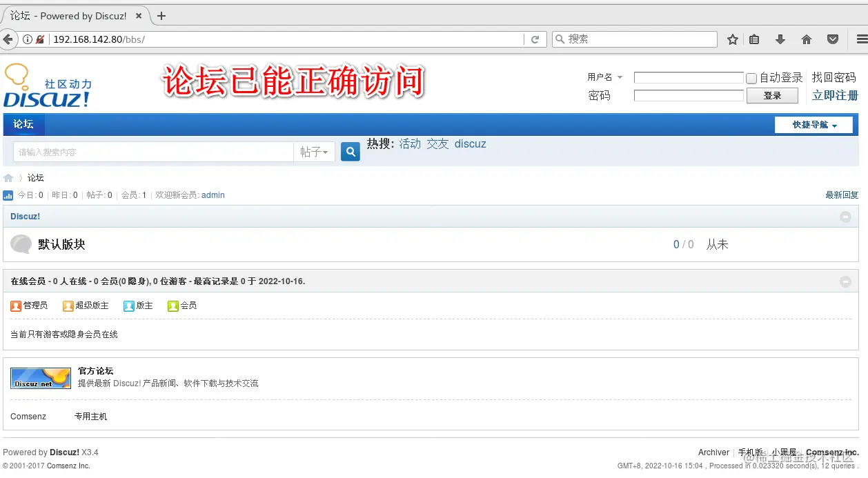868x478 pixels.
Task: Open the 官方论坛 link
Action: tap(95, 371)
